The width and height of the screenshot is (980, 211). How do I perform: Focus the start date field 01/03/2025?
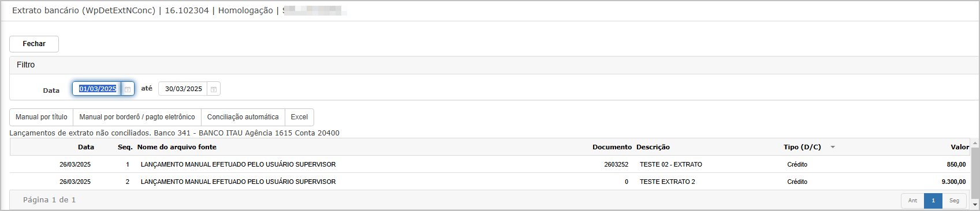click(97, 89)
